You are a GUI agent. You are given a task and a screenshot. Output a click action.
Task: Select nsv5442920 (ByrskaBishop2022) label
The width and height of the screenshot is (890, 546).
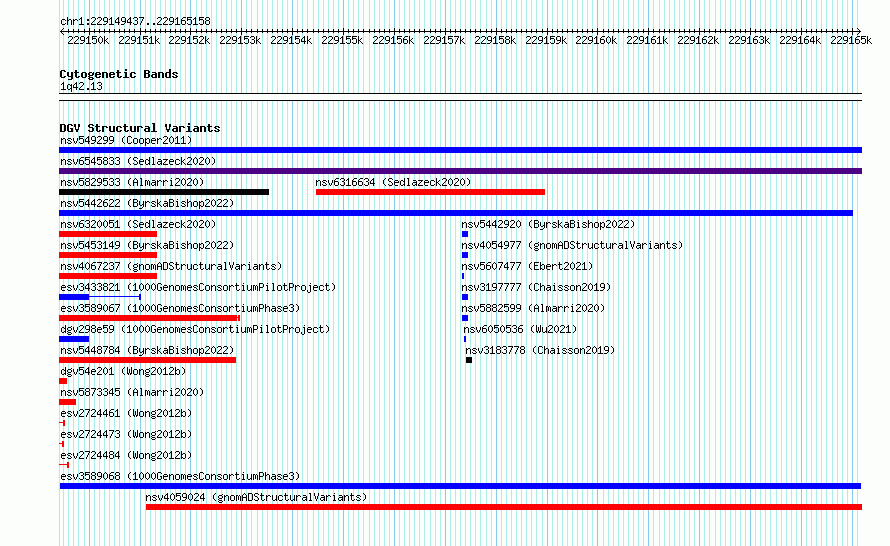click(548, 224)
